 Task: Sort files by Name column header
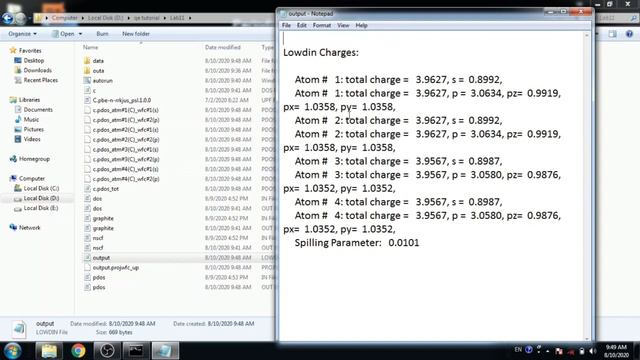[91, 47]
